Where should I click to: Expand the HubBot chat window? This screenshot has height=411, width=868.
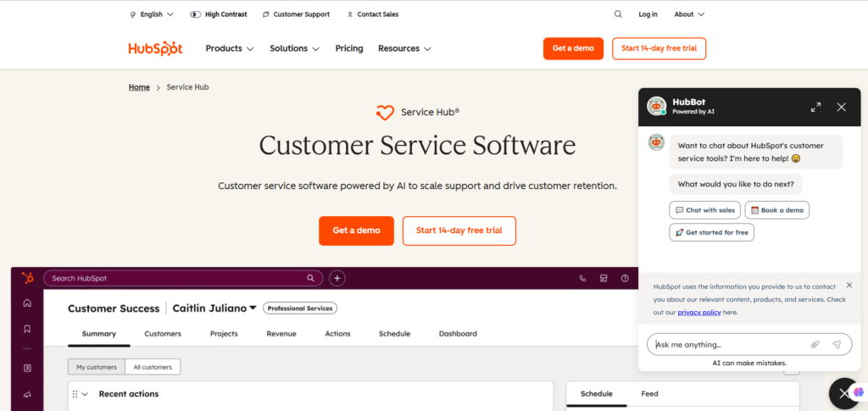click(815, 107)
